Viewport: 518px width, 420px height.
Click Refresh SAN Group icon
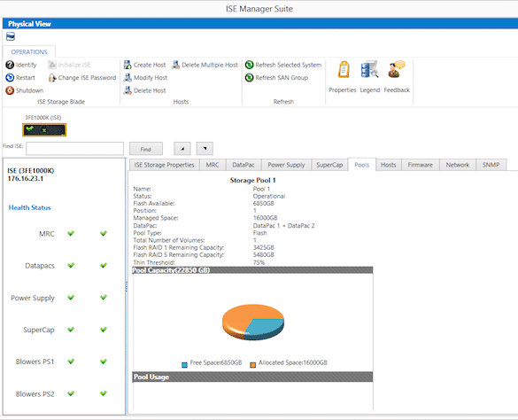(x=249, y=78)
